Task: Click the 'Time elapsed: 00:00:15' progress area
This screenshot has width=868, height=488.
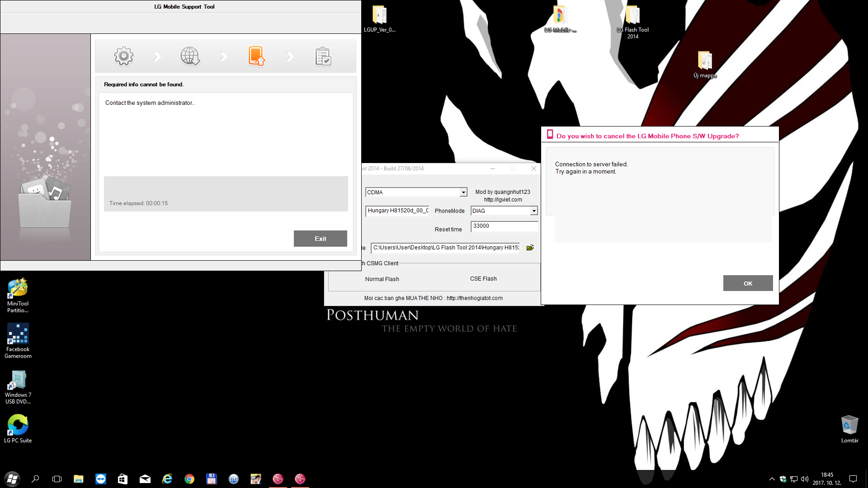Action: pyautogui.click(x=226, y=194)
